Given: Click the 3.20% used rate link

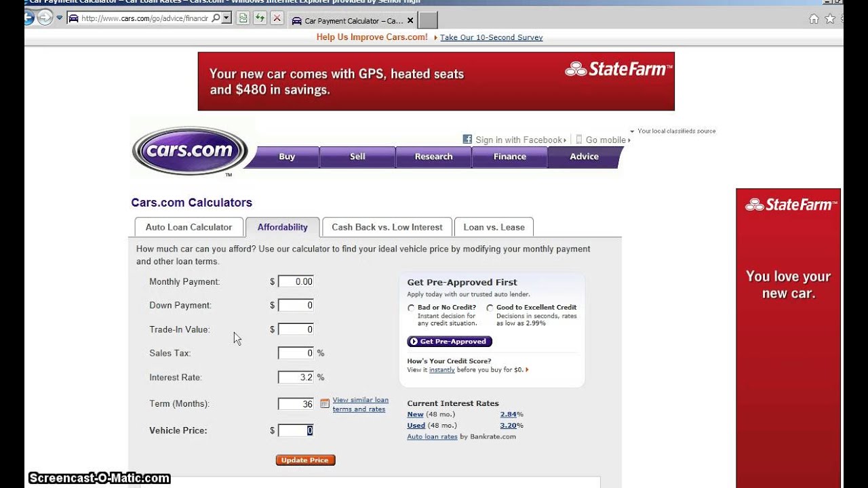Looking at the screenshot, I should (x=509, y=426).
